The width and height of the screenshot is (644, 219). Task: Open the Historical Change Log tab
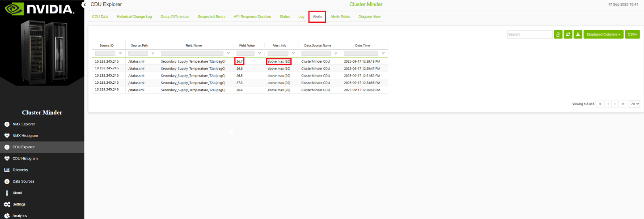click(134, 17)
